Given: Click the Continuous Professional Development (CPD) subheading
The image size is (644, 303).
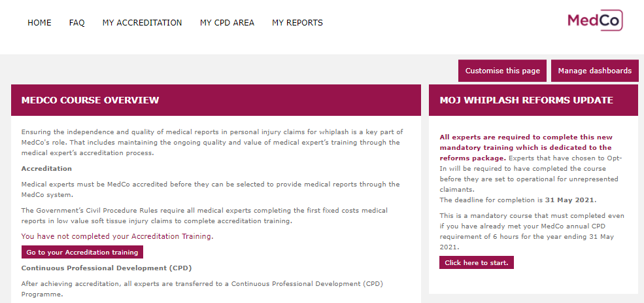Looking at the screenshot, I should pyautogui.click(x=107, y=268).
